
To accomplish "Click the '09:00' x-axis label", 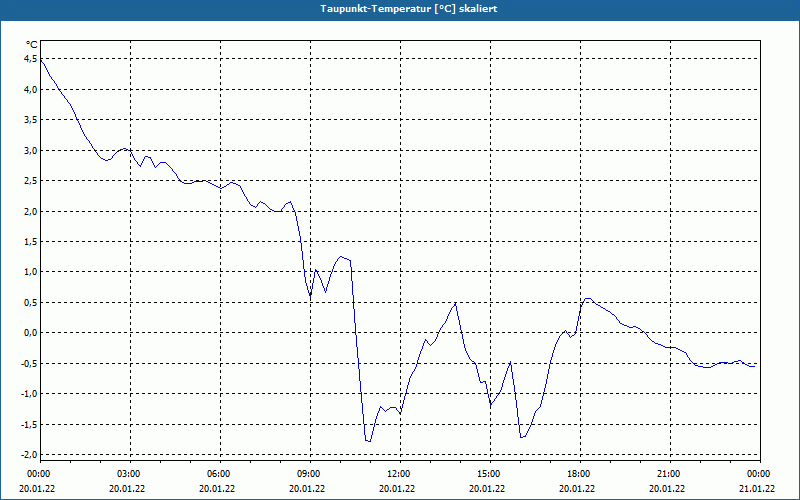I will (x=308, y=474).
